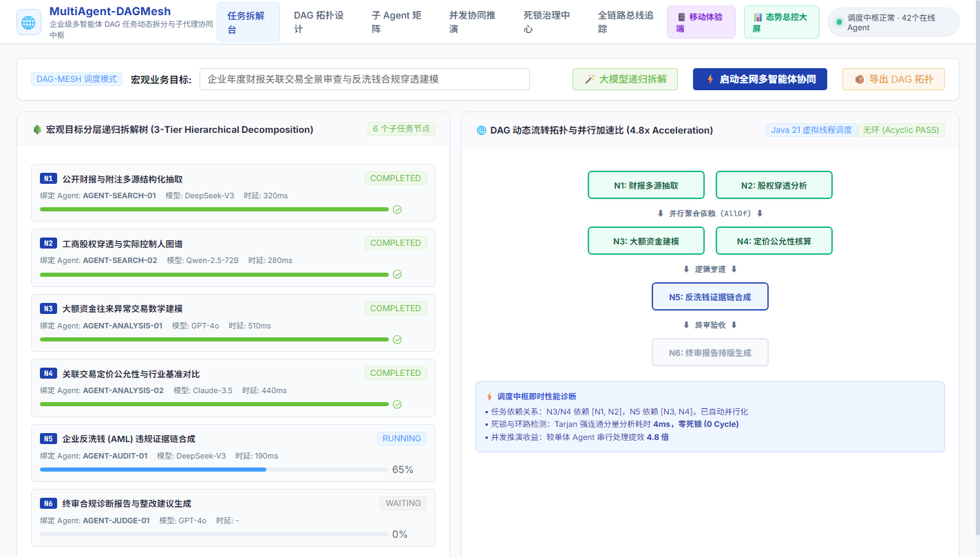Focus the 宏观业务目标 input field
This screenshot has height=557, width=980.
(x=365, y=79)
